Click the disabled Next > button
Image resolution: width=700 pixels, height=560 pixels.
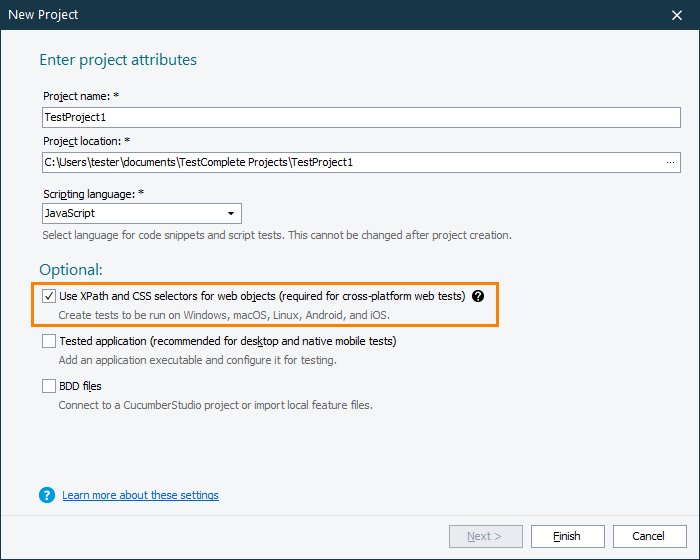pos(484,536)
